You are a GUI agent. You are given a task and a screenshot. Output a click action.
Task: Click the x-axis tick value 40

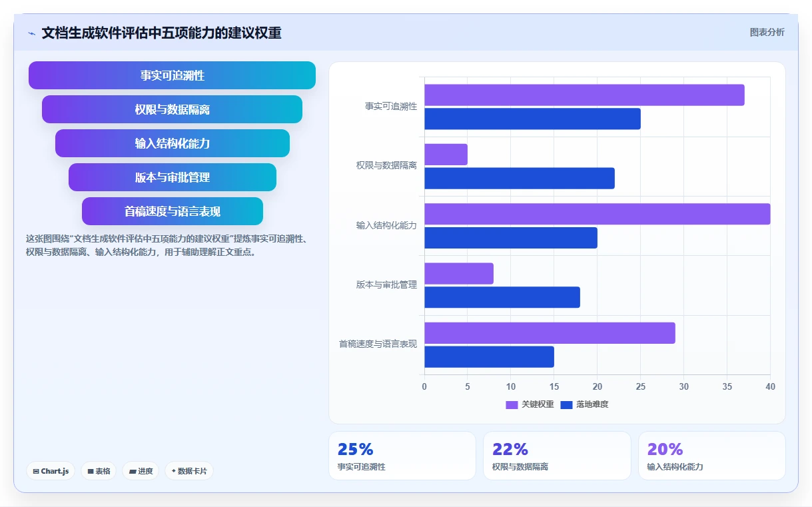tap(770, 387)
